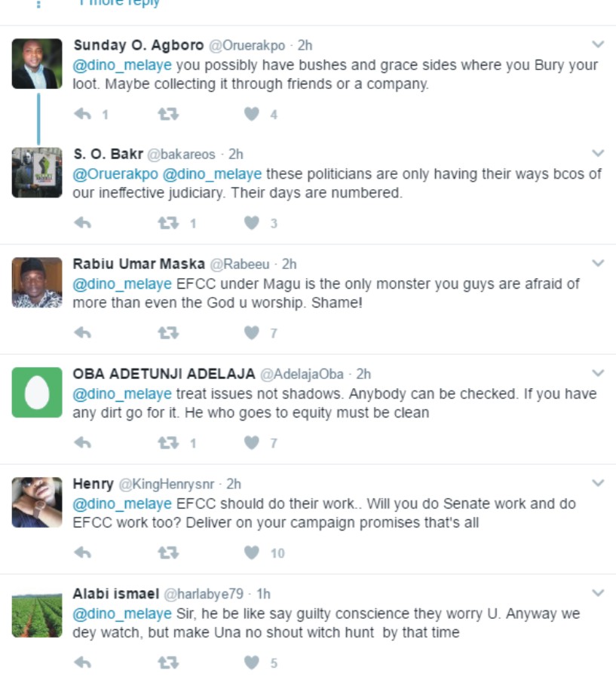
Task: Like S. O. Bakr's tweet
Action: click(x=252, y=223)
